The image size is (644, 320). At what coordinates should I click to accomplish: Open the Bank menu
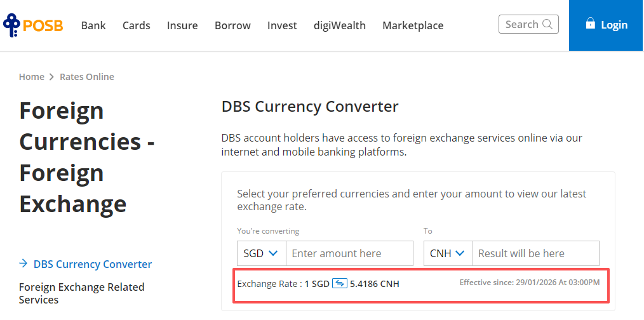pyautogui.click(x=93, y=25)
